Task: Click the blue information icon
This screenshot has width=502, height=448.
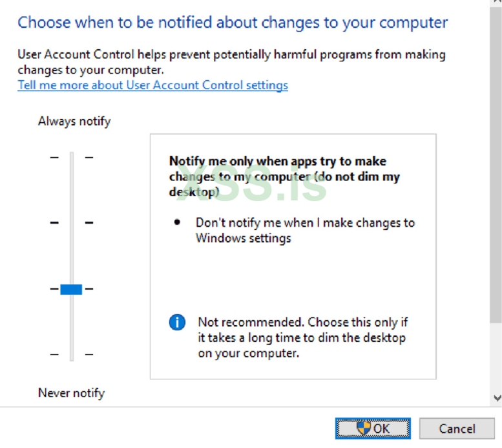Action: [x=177, y=323]
